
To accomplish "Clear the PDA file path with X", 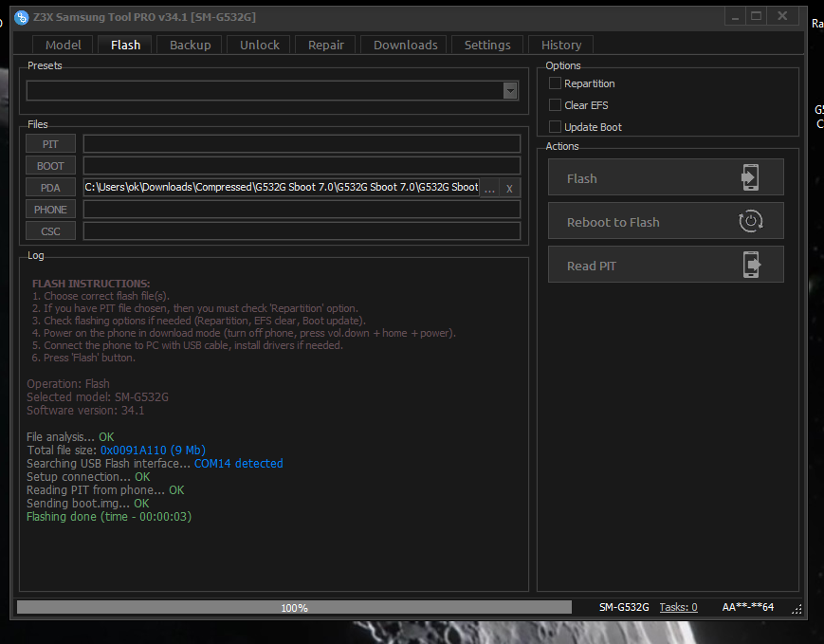I will 509,188.
